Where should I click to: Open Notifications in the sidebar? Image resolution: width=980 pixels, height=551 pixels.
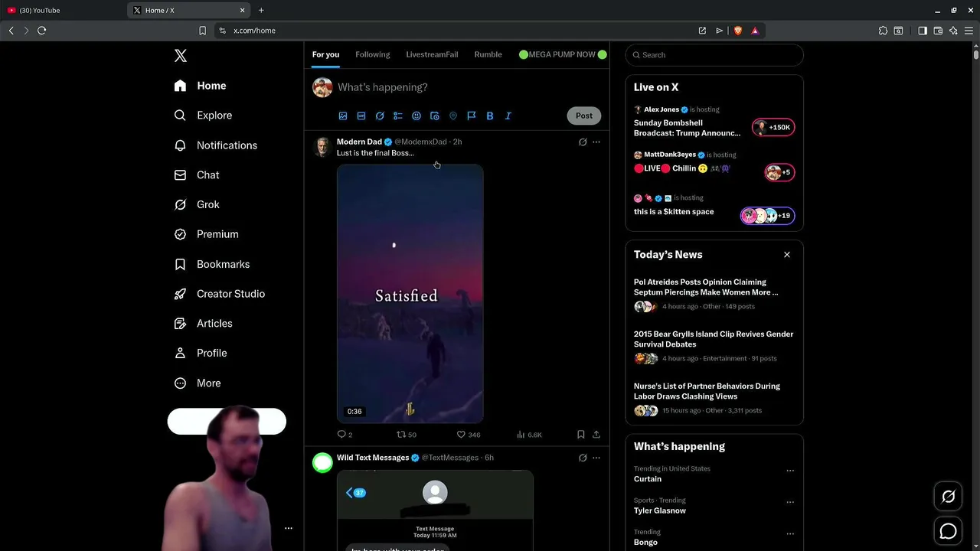(x=216, y=145)
